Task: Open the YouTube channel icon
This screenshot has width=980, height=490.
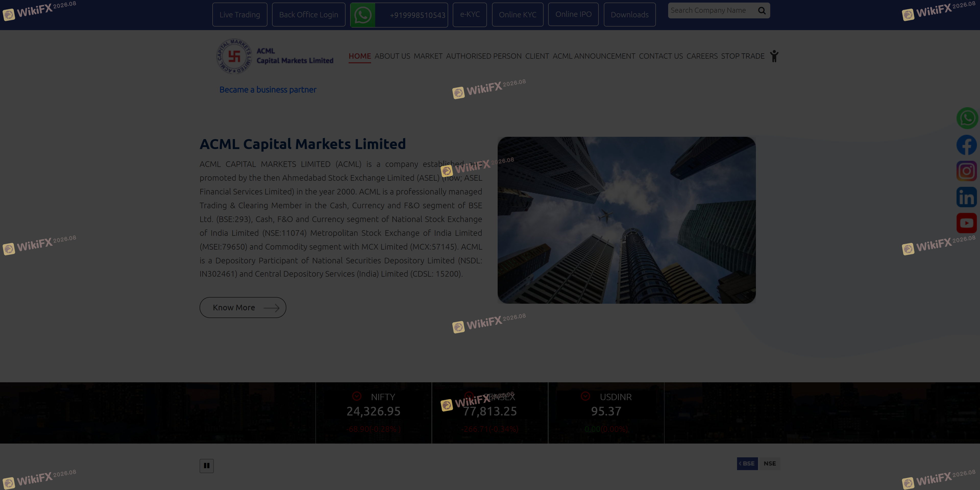Action: (x=967, y=223)
